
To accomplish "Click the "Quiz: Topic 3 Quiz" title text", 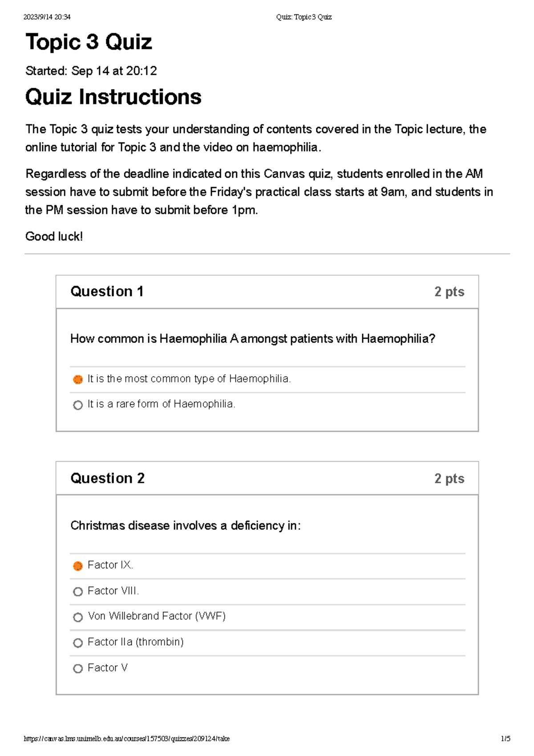I will point(303,16).
